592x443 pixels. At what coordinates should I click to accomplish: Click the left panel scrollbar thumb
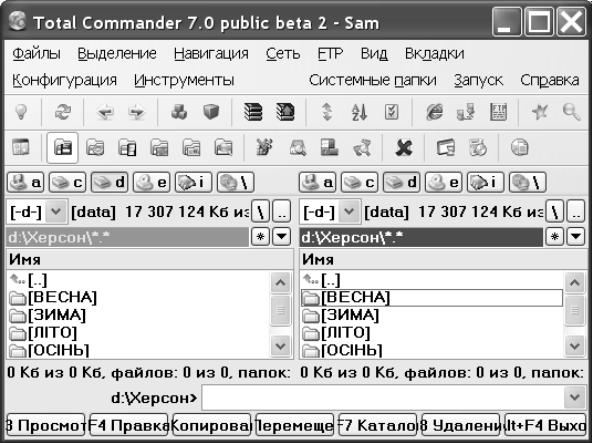[x=281, y=310]
